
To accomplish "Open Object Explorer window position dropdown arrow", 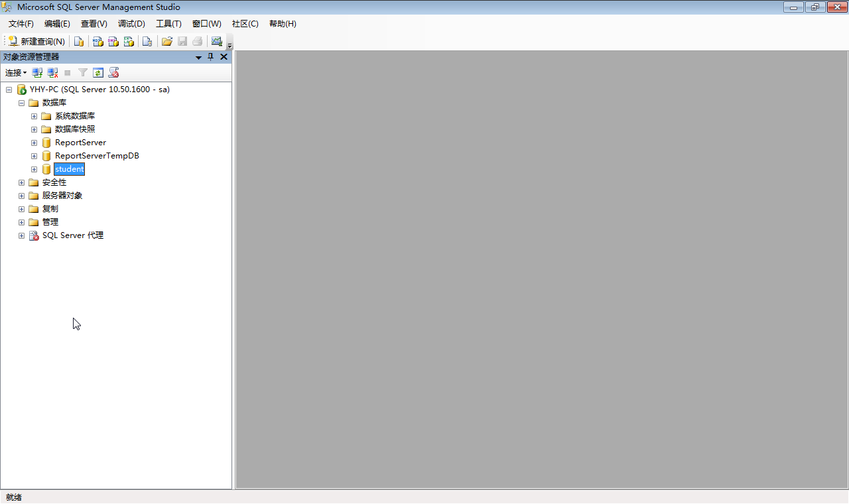I will point(198,57).
